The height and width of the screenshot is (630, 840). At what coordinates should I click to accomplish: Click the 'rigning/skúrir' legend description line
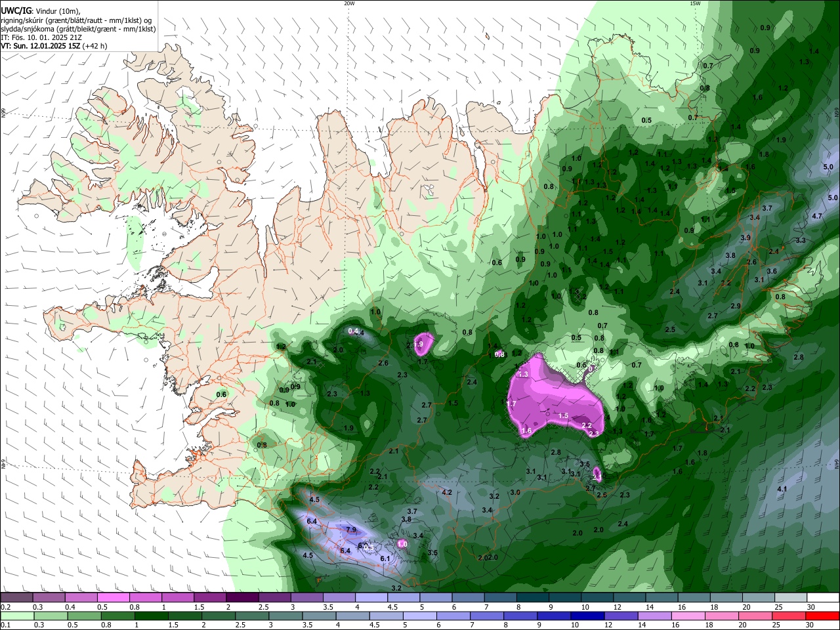pos(77,20)
